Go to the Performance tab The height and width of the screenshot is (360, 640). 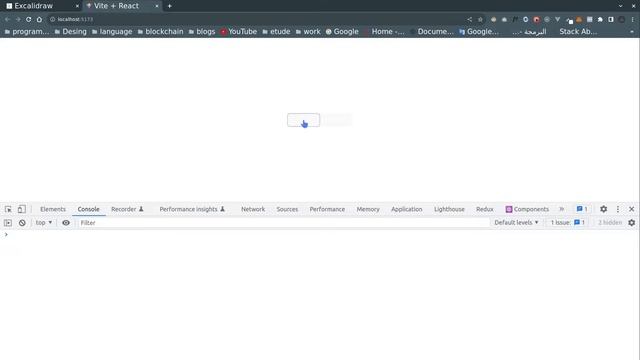(327, 209)
